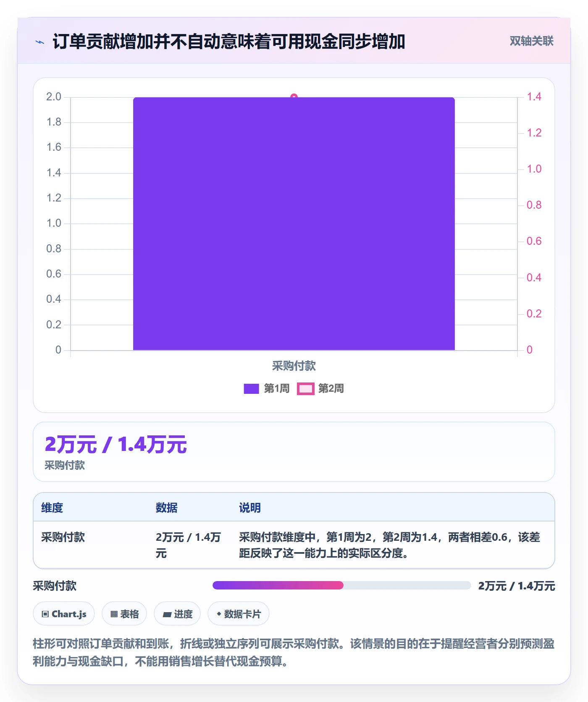Click the 进度 tag chip
Viewport: 588px width, 702px height.
(177, 614)
